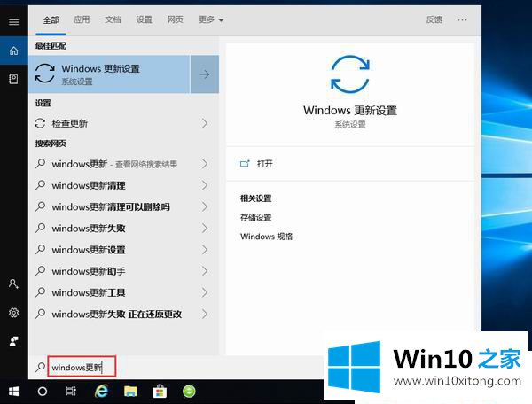
Task: Expand chevron for windows更新失败 row
Action: click(205, 228)
